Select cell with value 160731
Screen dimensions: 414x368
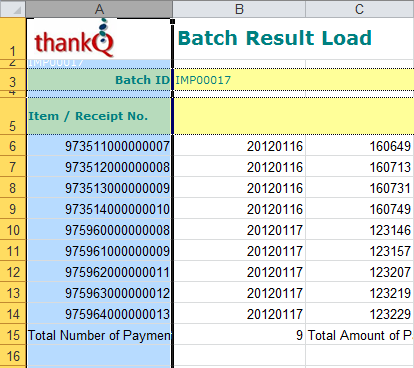tap(360, 188)
